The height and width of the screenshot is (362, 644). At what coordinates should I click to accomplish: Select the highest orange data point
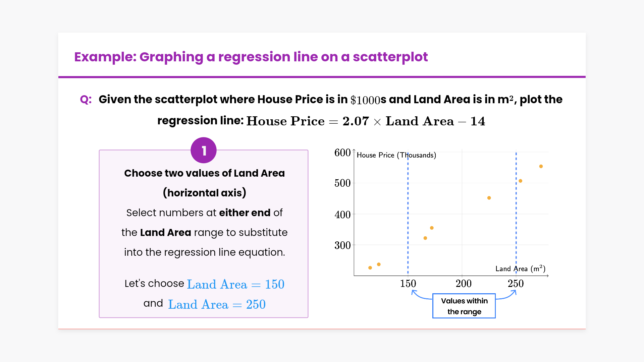coord(541,166)
